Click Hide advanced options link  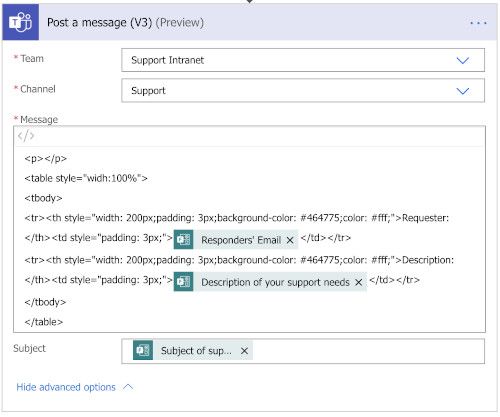(66, 387)
